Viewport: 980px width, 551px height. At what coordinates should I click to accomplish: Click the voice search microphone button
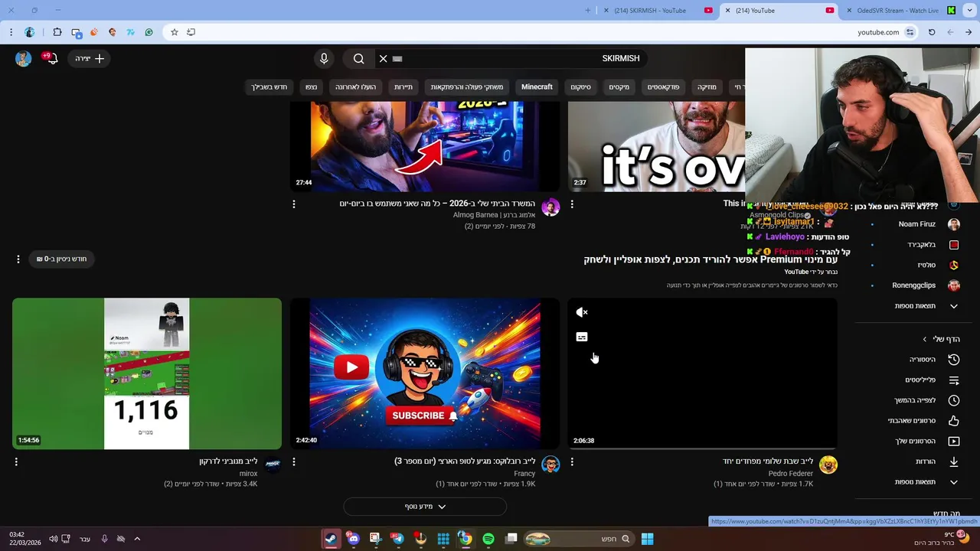pos(324,58)
